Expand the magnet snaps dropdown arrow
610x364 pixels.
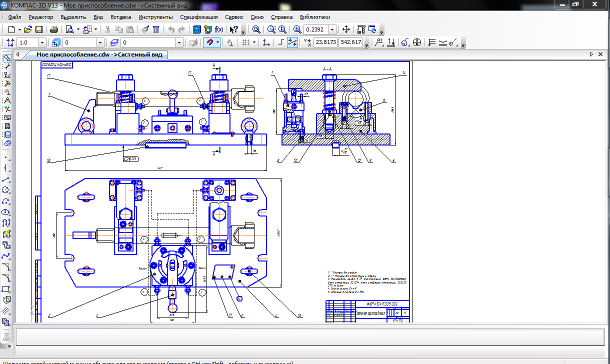tap(218, 42)
